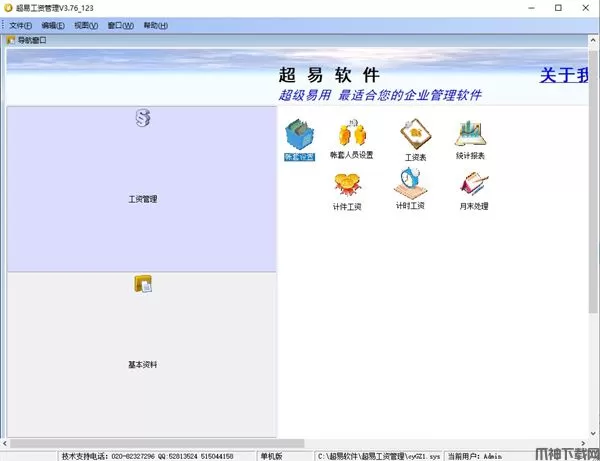Select the 工资管理 panel icon
Image resolution: width=600 pixels, height=461 pixels.
coord(143,118)
